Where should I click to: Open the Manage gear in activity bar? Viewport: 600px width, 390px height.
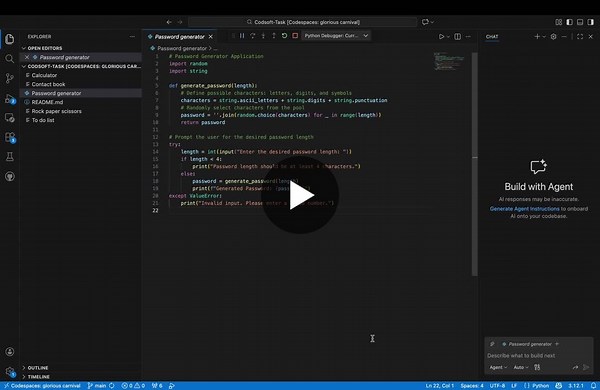coord(10,371)
